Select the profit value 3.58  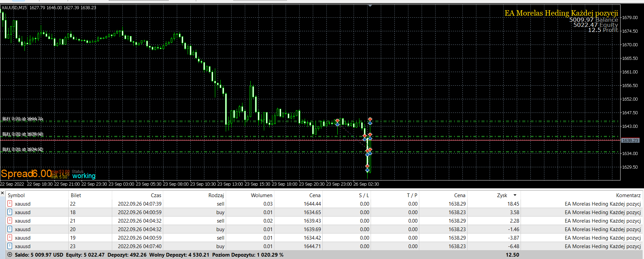(514, 212)
